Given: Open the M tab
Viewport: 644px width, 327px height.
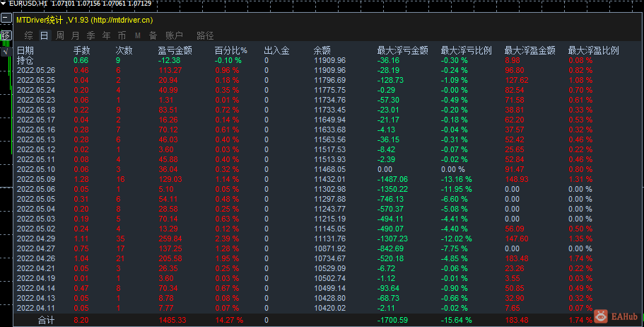Looking at the screenshot, I should (x=138, y=35).
